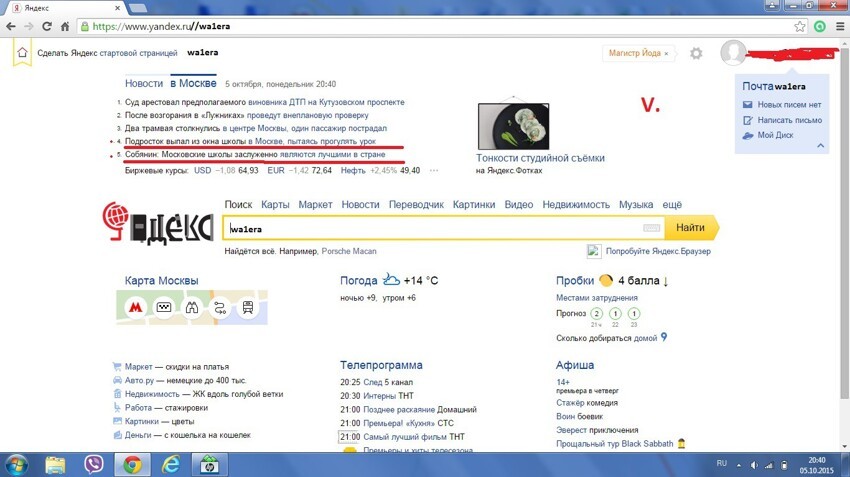Click the binoculars panorama icon on map
The width and height of the screenshot is (850, 477).
point(192,307)
